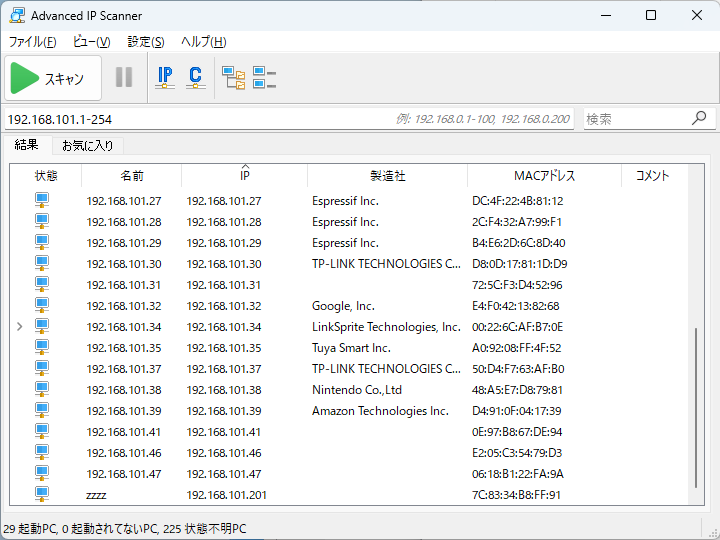Sort by IP column header

tap(245, 175)
